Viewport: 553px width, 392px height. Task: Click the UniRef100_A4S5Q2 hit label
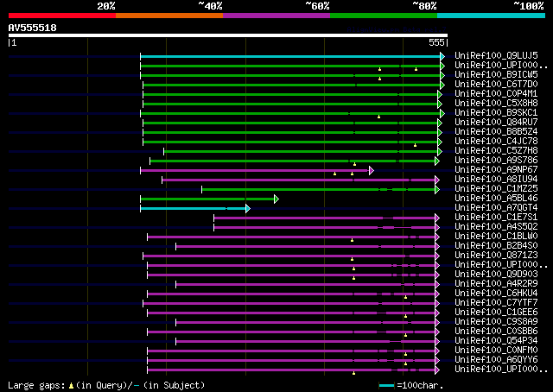point(496,226)
